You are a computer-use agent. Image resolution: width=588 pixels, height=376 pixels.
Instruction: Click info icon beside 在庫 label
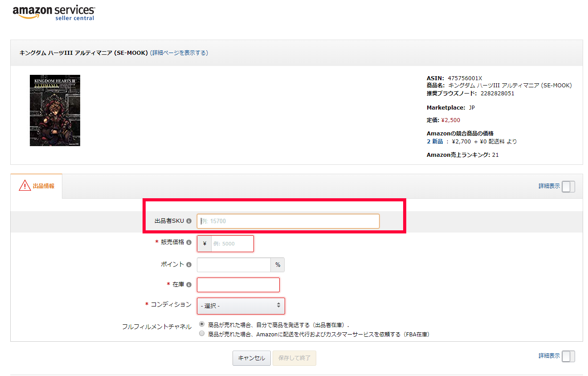click(x=189, y=285)
